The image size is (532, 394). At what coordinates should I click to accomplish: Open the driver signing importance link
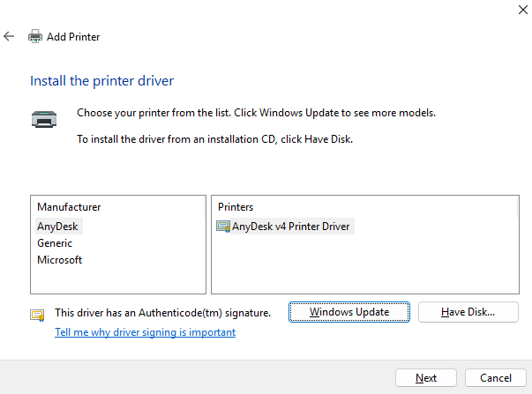pyautogui.click(x=145, y=332)
